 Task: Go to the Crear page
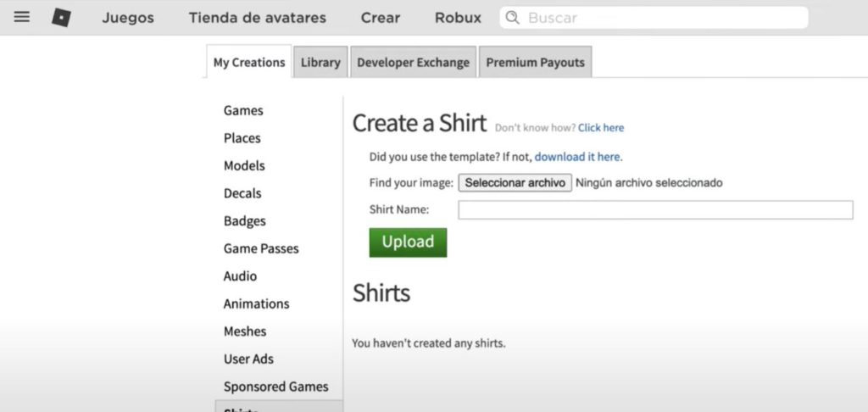381,18
